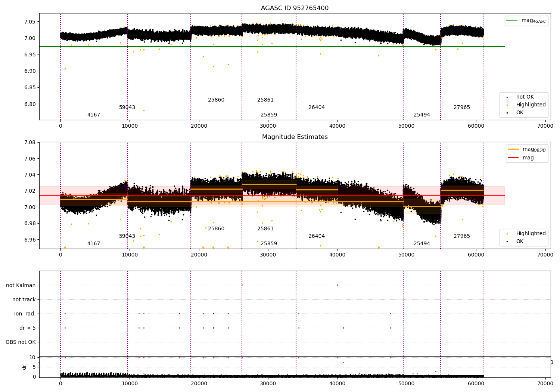Viewport: 560px width, 392px height.
Task: Click the 50000 x-axis tick under the middle plot
Action: [x=407, y=255]
